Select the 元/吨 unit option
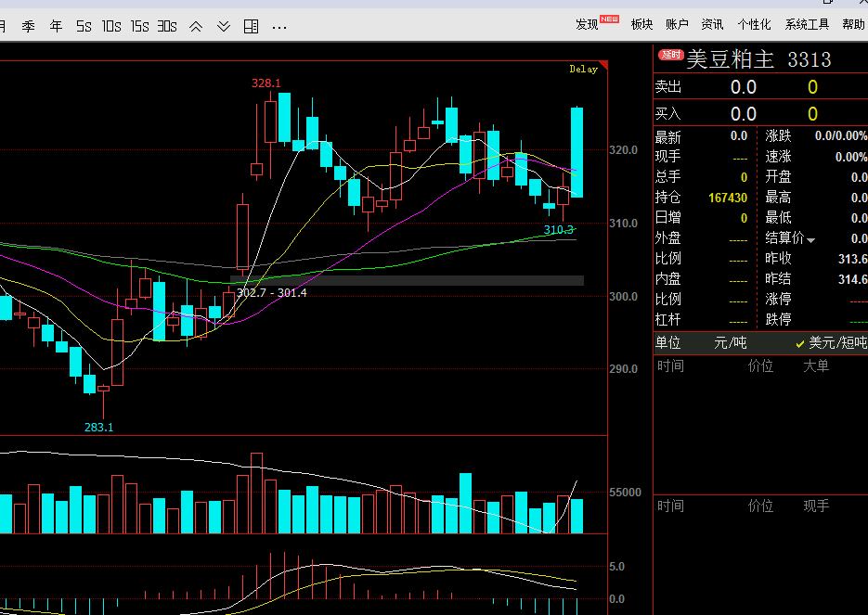This screenshot has height=615, width=868. tap(730, 342)
